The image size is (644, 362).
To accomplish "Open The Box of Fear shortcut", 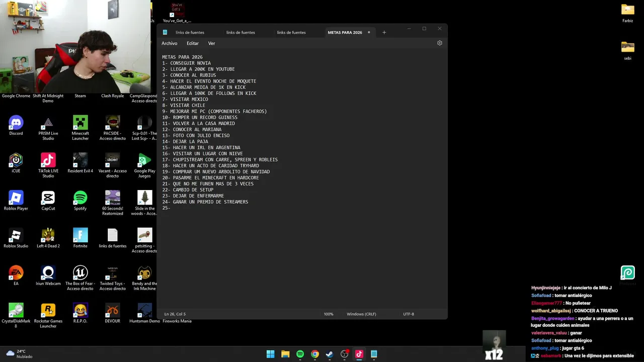I will [x=80, y=278].
